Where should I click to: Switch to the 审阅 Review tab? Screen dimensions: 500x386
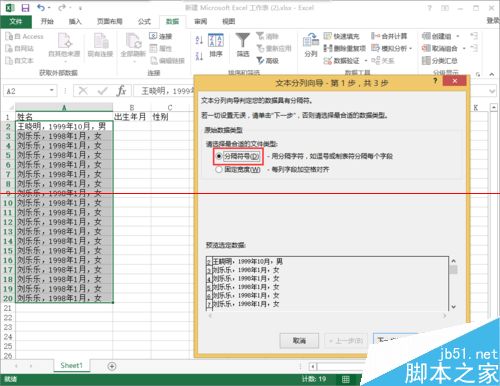(x=201, y=22)
